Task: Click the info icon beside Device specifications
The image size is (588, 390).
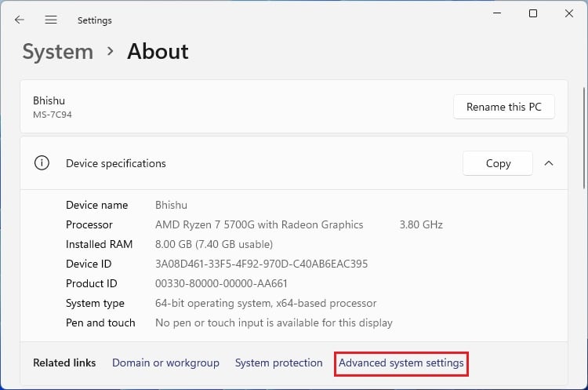Action: tap(42, 163)
